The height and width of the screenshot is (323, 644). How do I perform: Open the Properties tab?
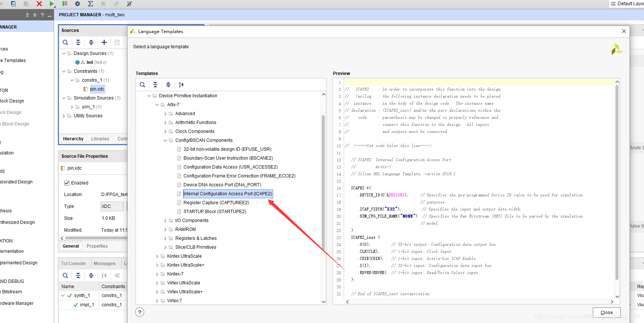coord(97,246)
